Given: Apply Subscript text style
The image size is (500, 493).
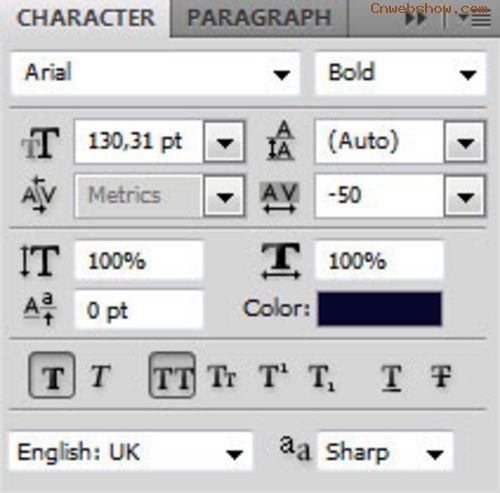Looking at the screenshot, I should click(322, 377).
